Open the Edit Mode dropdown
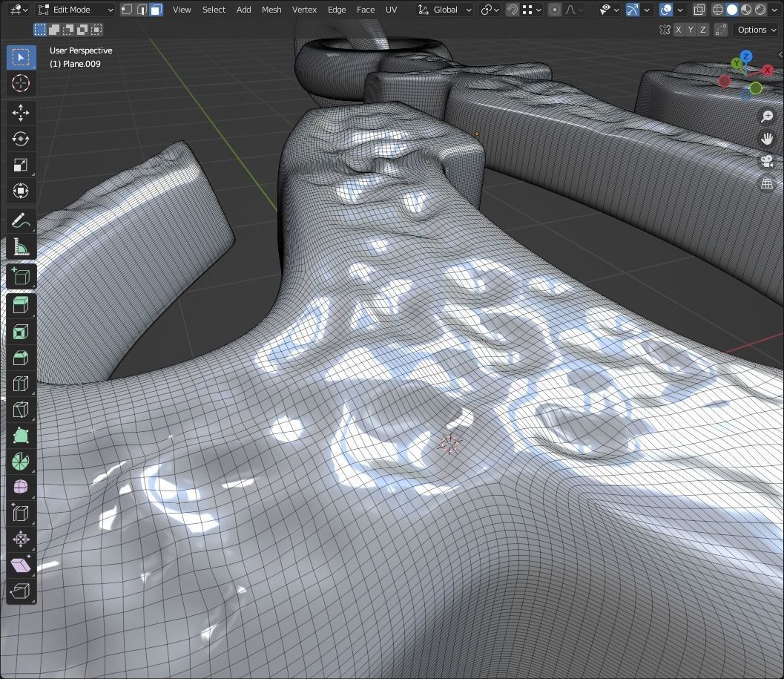The width and height of the screenshot is (784, 679). [x=76, y=10]
